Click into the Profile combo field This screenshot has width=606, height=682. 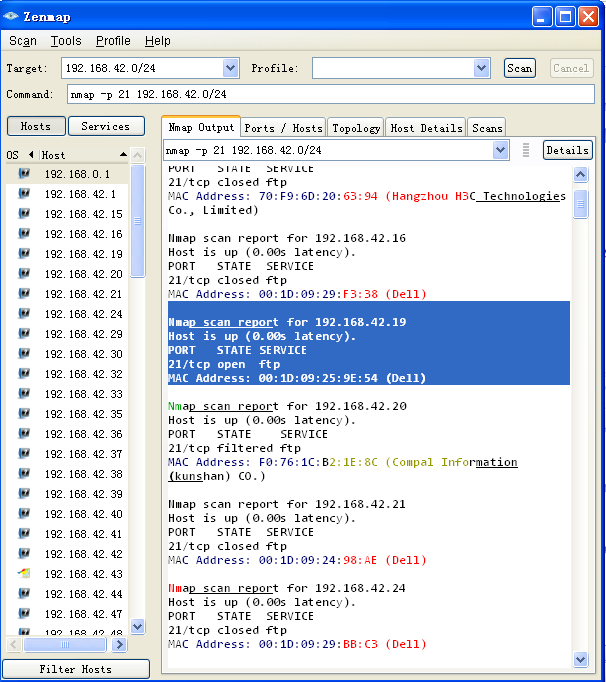[x=393, y=68]
